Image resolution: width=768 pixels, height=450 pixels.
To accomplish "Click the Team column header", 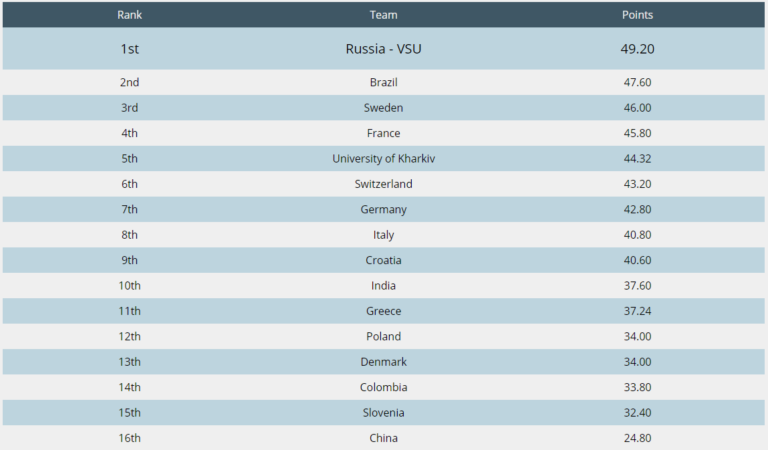I will click(383, 15).
